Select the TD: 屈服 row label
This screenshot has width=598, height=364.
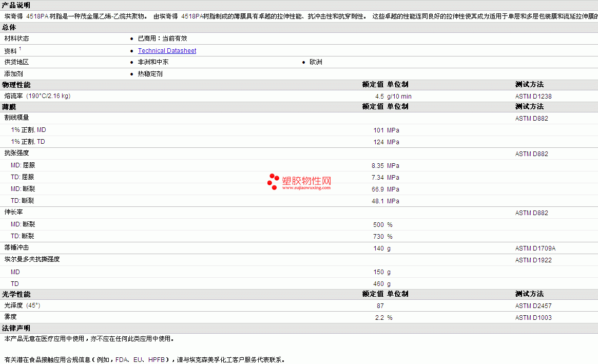[x=22, y=177]
